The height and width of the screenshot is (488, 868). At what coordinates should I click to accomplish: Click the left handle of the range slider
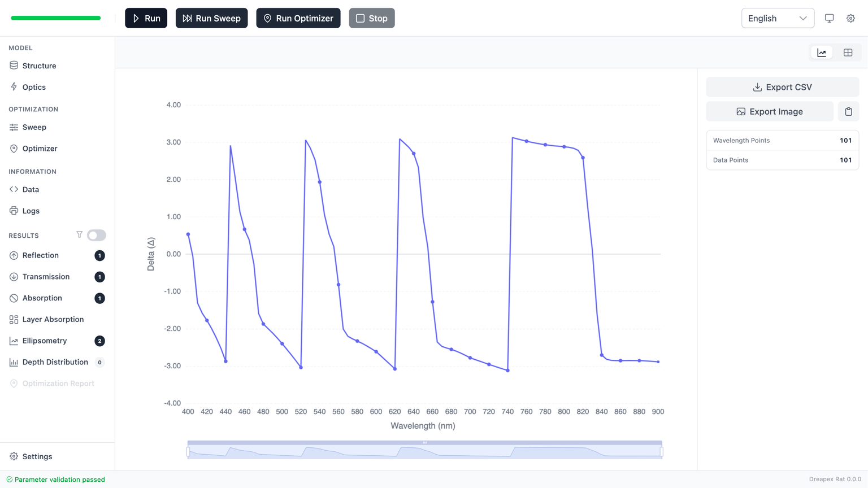pos(188,452)
